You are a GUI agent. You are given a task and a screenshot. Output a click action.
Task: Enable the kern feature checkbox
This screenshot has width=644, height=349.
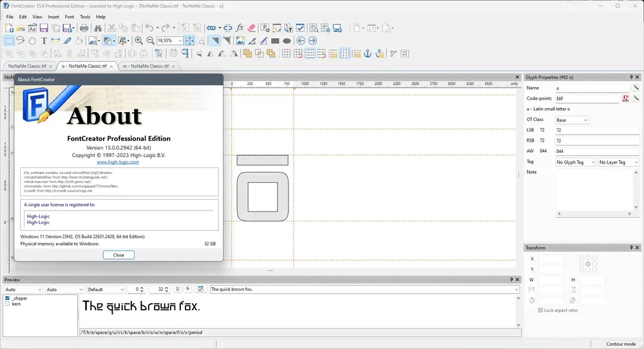[7, 304]
